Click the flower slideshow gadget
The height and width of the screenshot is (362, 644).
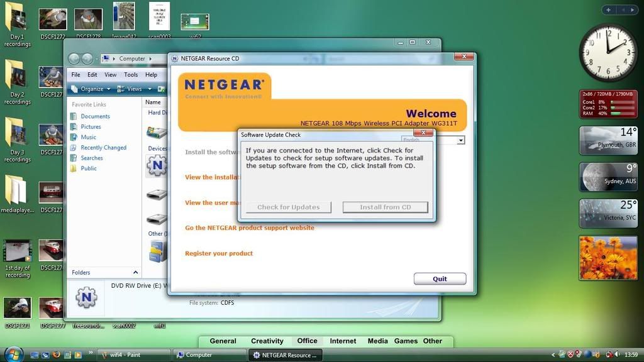[608, 258]
